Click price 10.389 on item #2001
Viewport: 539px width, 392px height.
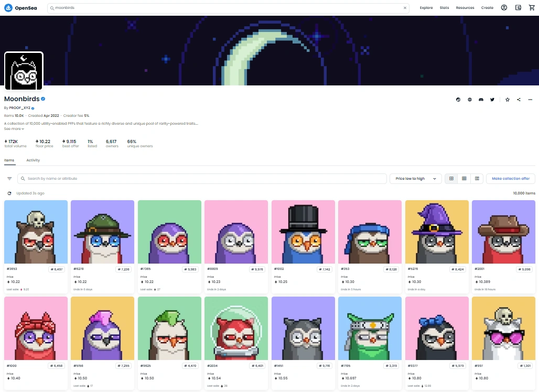[x=482, y=282]
